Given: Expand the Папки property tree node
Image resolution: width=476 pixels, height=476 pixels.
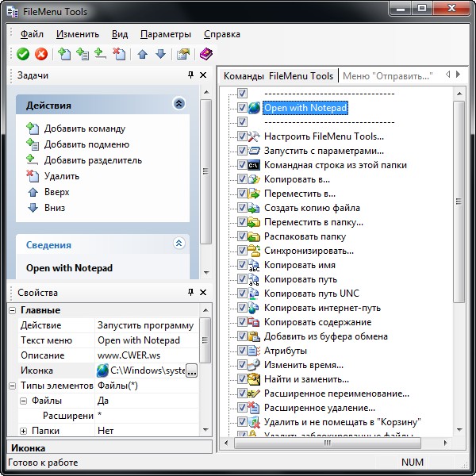Looking at the screenshot, I should point(24,431).
